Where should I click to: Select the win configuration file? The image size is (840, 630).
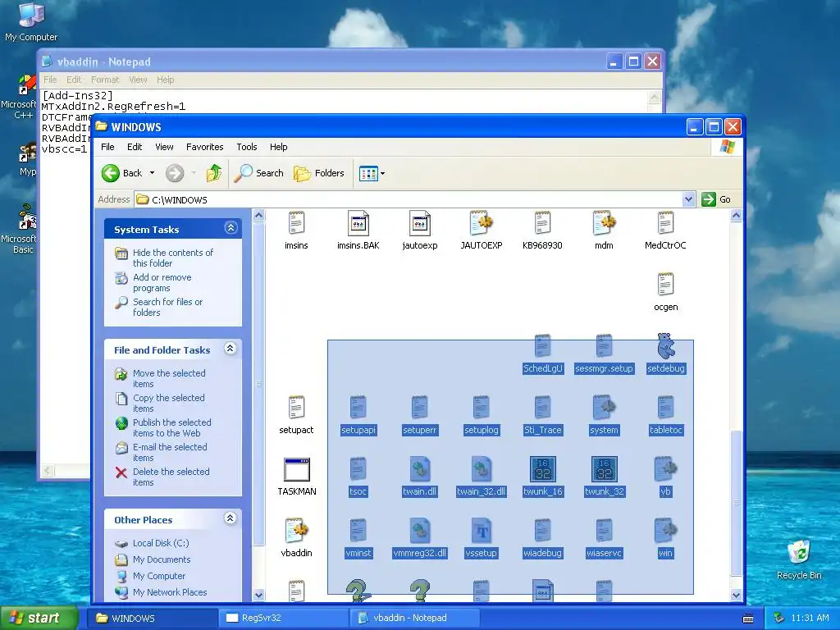665,537
